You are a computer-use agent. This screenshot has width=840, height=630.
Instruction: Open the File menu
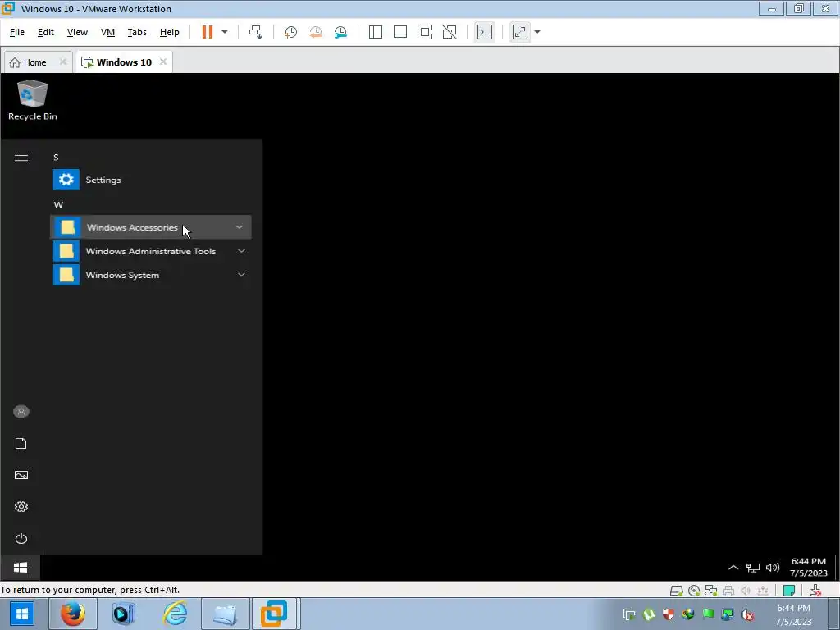[x=17, y=32]
